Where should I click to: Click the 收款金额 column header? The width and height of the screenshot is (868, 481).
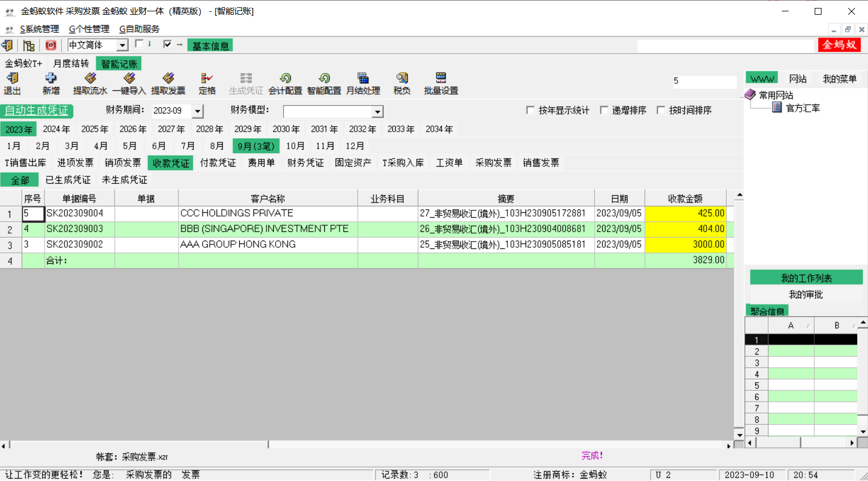[685, 199]
